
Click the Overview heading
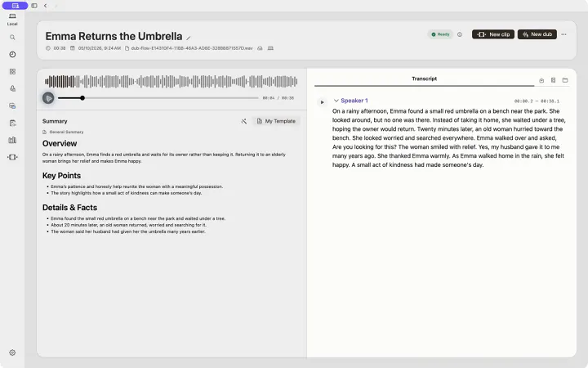(x=60, y=143)
